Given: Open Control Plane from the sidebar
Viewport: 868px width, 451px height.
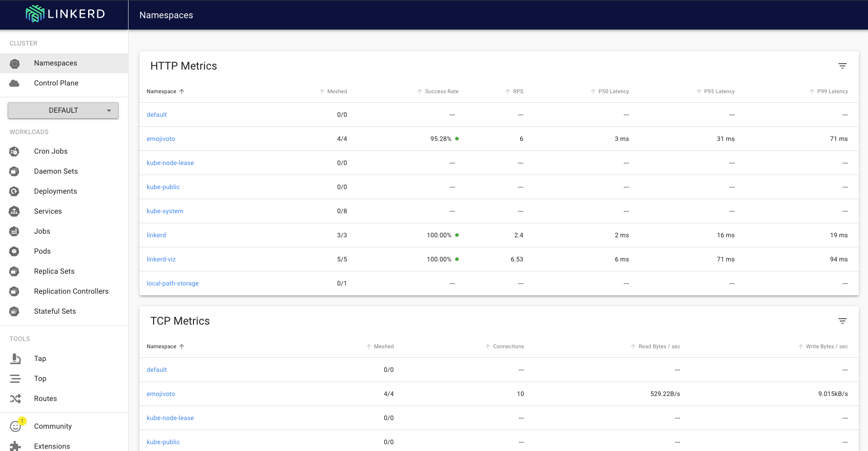Looking at the screenshot, I should pyautogui.click(x=56, y=83).
